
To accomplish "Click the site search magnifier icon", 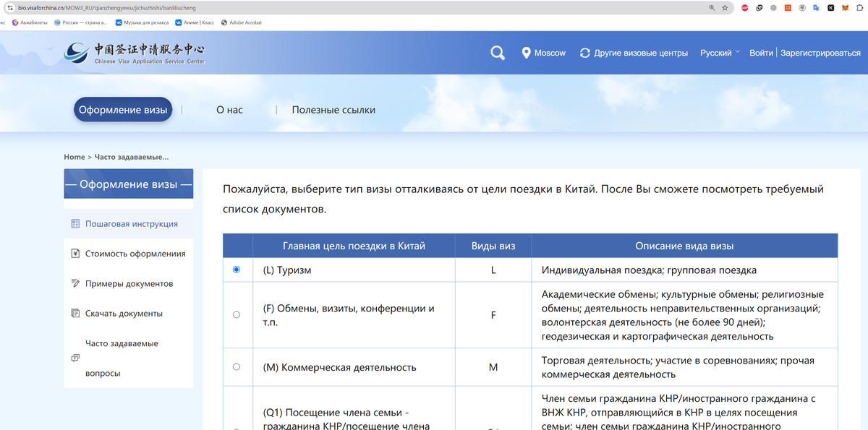I will point(498,53).
